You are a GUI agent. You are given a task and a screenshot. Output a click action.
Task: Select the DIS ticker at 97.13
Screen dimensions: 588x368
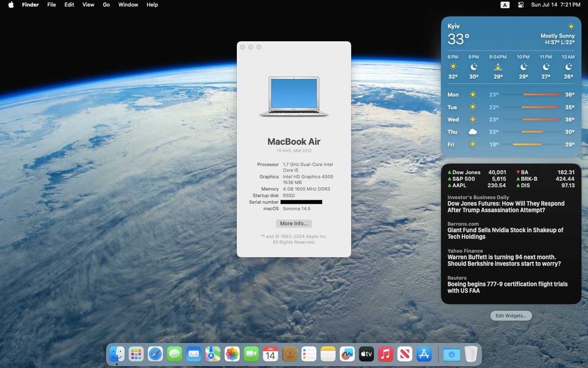pyautogui.click(x=545, y=185)
